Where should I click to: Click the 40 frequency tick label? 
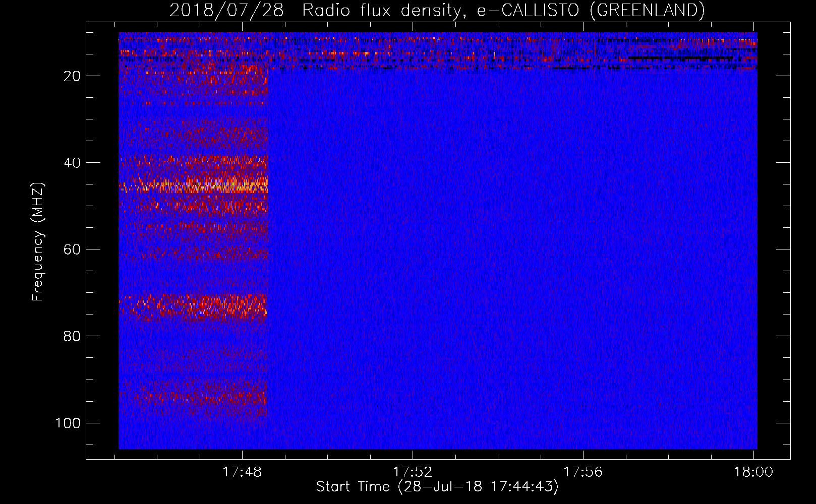[x=72, y=163]
